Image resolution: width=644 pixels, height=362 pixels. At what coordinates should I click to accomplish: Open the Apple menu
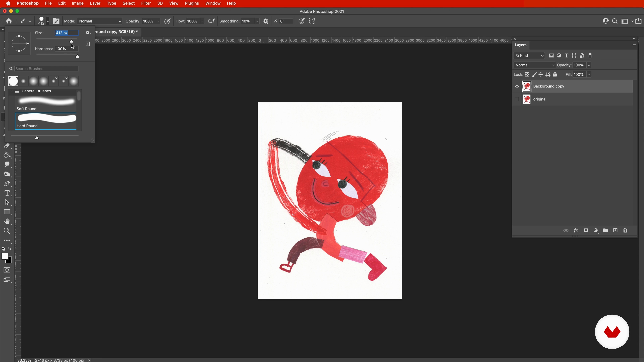coord(8,3)
